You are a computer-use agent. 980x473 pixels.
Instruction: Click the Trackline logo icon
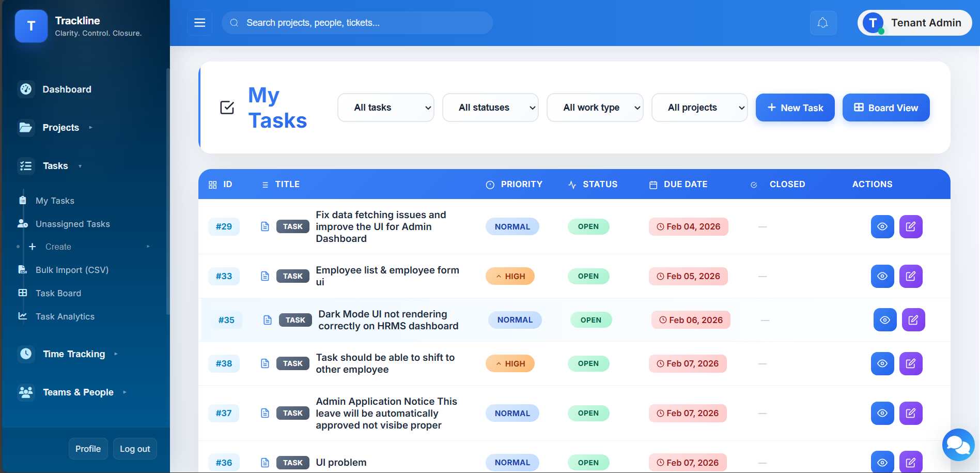click(31, 26)
